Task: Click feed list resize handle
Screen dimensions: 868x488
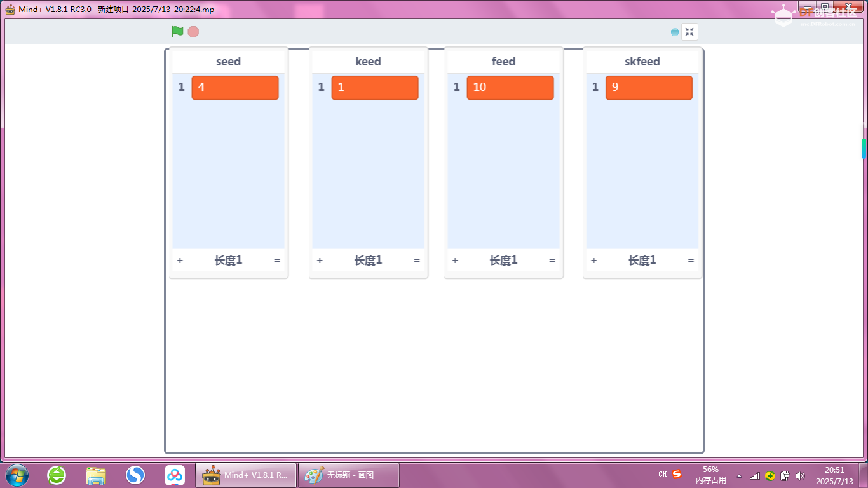Action: click(x=552, y=261)
